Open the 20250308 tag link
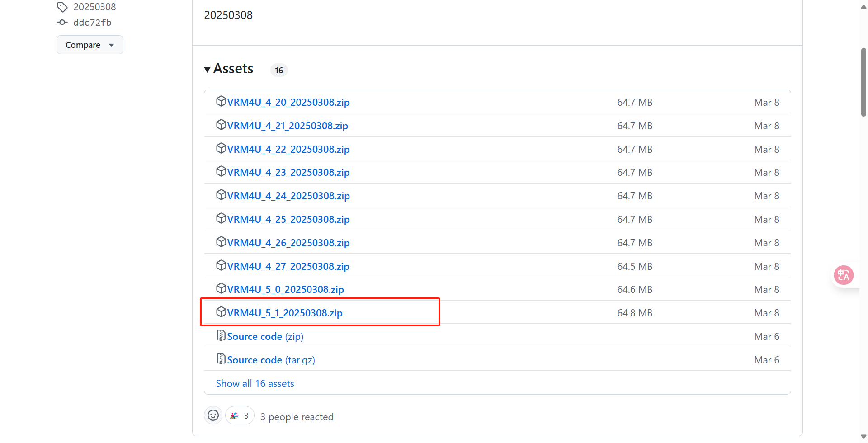The image size is (868, 443). coord(94,7)
